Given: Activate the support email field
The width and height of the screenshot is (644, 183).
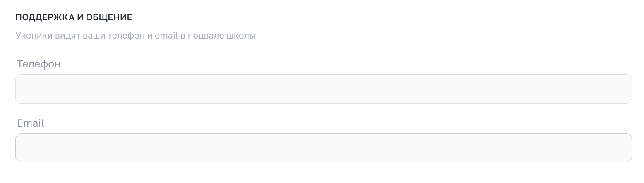Looking at the screenshot, I should (323, 148).
